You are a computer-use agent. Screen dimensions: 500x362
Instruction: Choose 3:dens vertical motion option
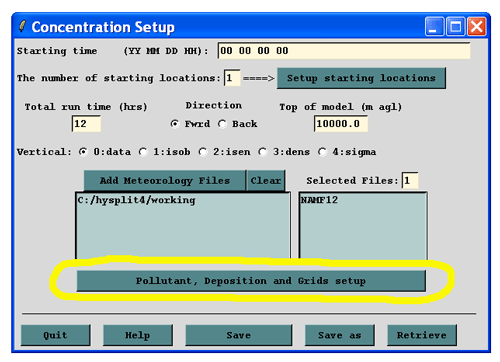(263, 152)
